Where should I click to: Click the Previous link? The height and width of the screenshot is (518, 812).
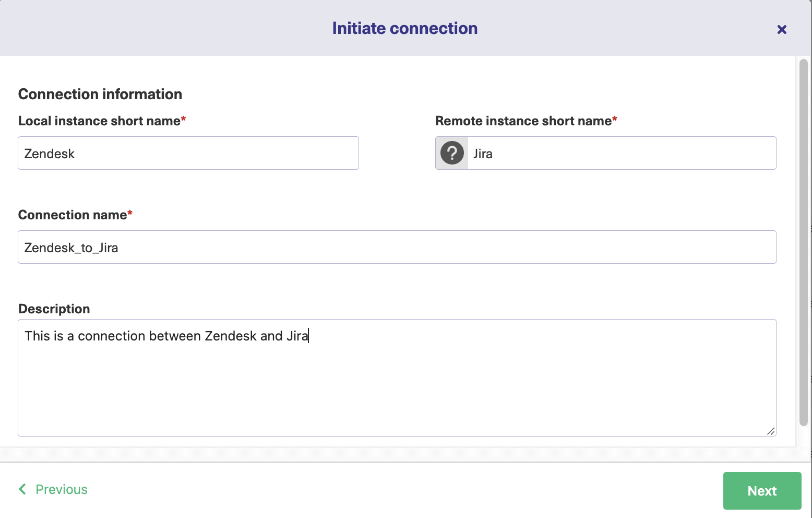pos(61,489)
